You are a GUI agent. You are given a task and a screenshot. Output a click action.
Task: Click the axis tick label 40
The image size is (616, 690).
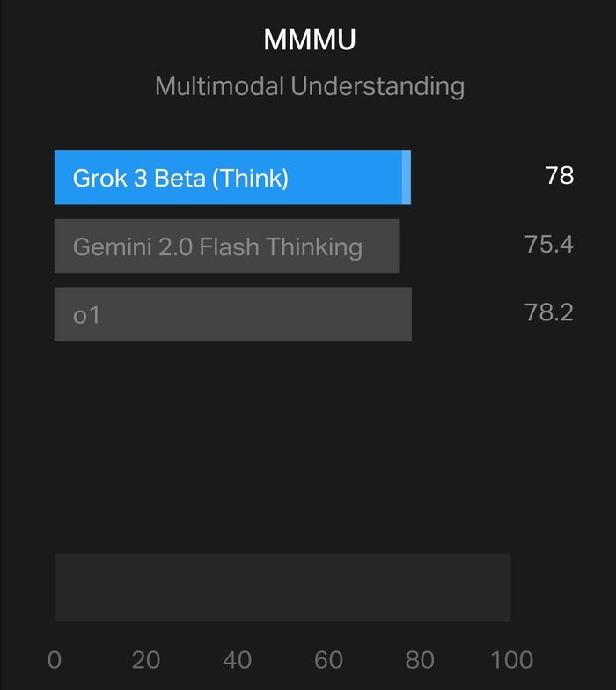(x=237, y=660)
